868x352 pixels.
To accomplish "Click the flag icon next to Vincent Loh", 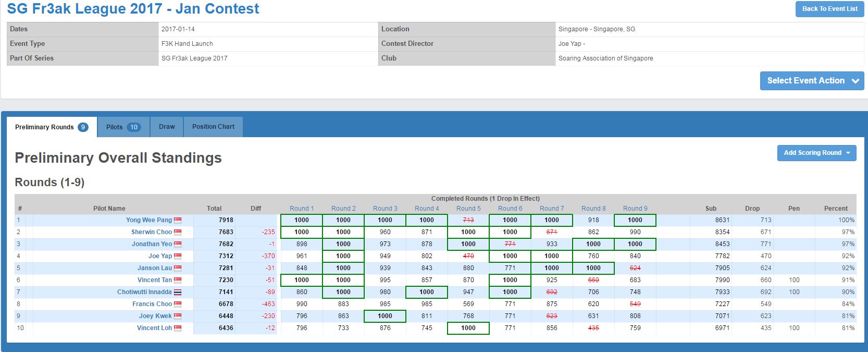I will 178,328.
